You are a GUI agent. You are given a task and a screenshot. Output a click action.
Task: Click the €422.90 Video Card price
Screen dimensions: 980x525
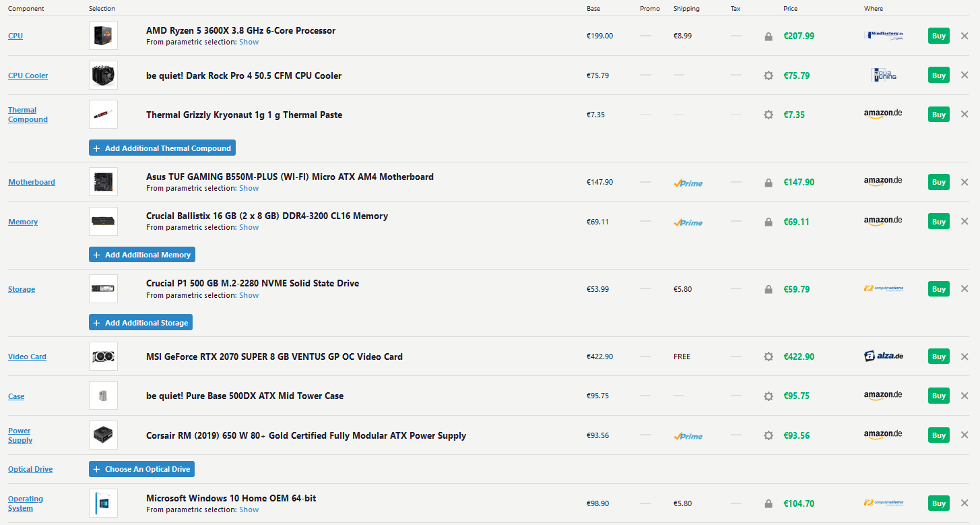tap(799, 357)
